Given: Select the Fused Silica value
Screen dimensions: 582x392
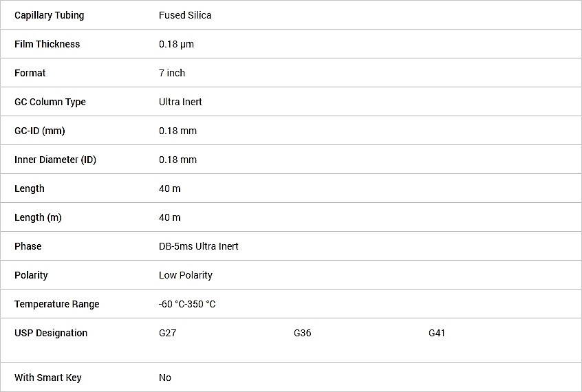Looking at the screenshot, I should pos(185,15).
